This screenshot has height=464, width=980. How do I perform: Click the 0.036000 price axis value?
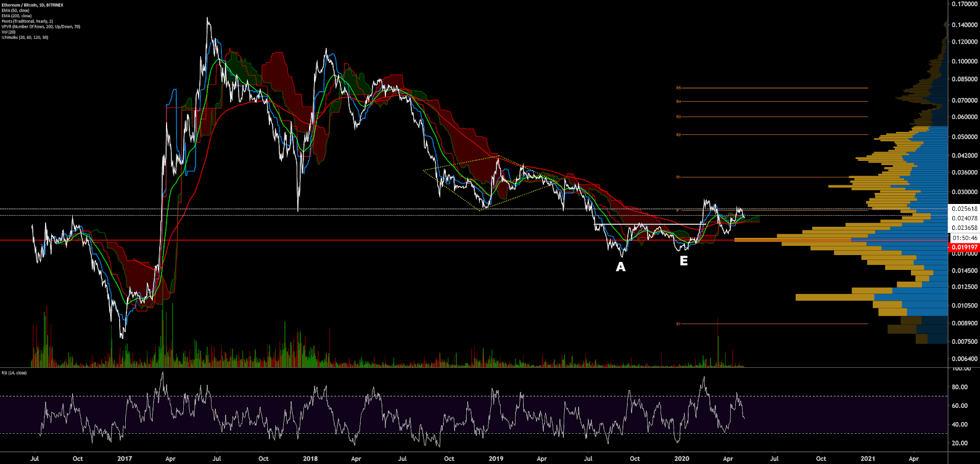(965, 173)
